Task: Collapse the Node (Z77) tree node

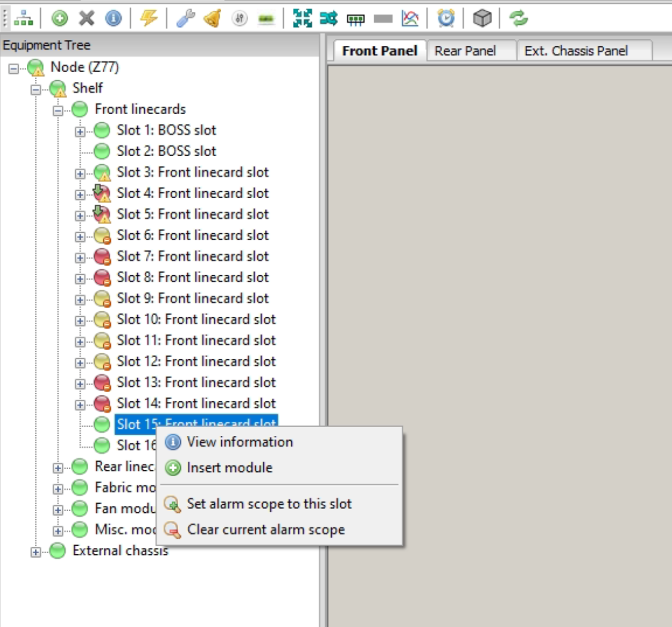Action: pyautogui.click(x=14, y=68)
